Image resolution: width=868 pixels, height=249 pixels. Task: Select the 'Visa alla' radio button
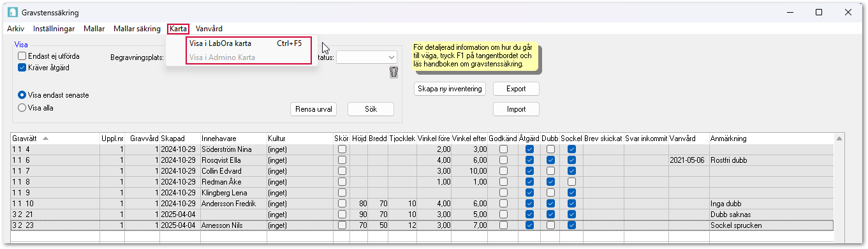click(22, 108)
